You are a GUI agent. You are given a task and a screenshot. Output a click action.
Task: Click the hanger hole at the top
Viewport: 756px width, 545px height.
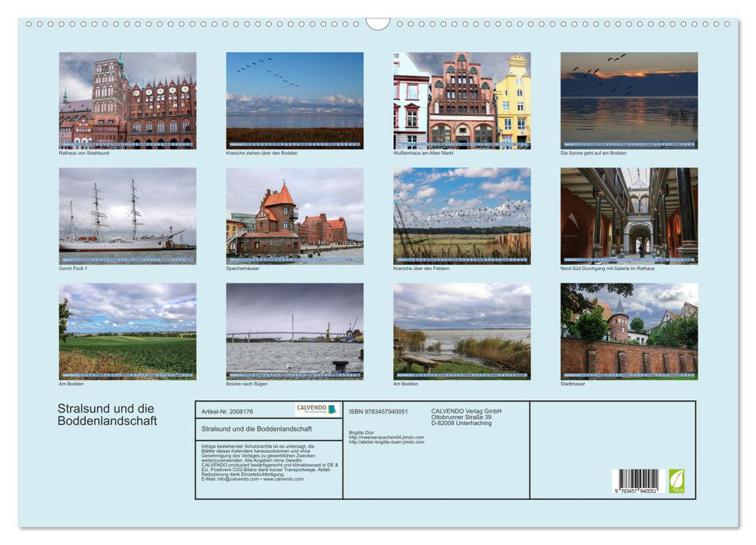(378, 23)
